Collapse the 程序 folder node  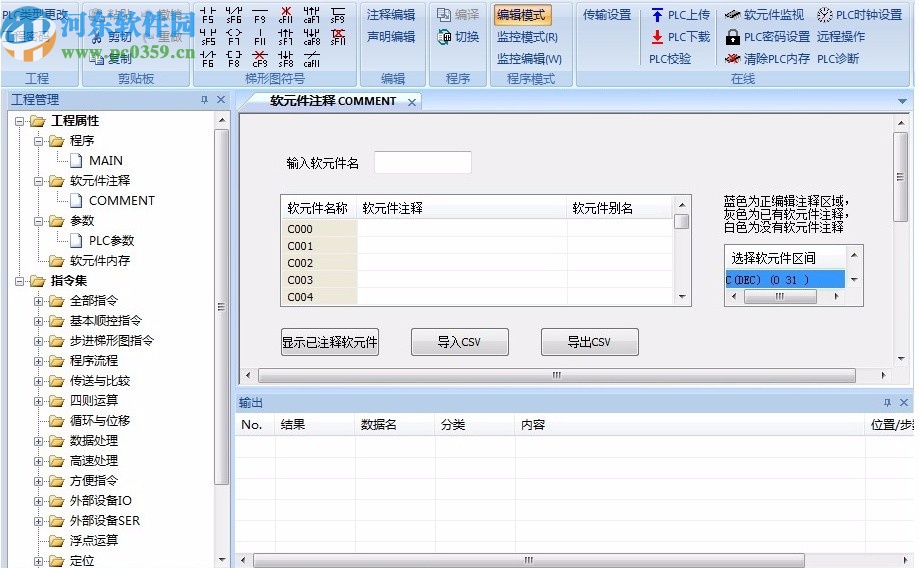38,141
